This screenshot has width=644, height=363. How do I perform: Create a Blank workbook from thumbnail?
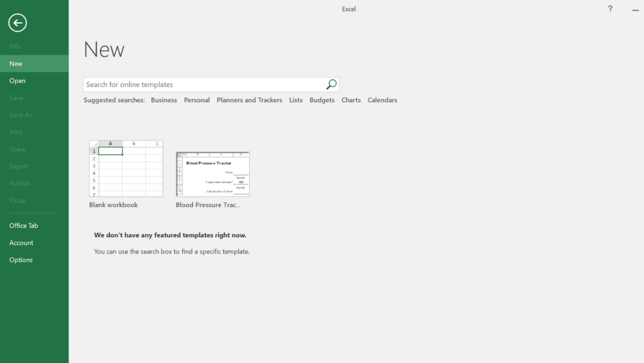pos(126,169)
